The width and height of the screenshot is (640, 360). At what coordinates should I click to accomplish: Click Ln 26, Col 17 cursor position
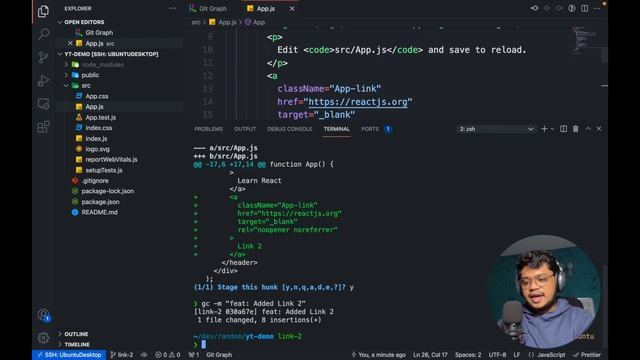pos(430,355)
